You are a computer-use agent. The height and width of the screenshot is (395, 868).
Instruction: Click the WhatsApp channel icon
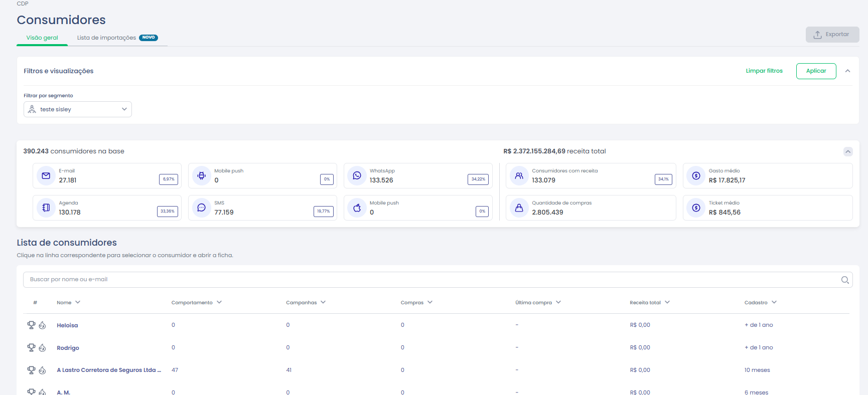(x=357, y=176)
